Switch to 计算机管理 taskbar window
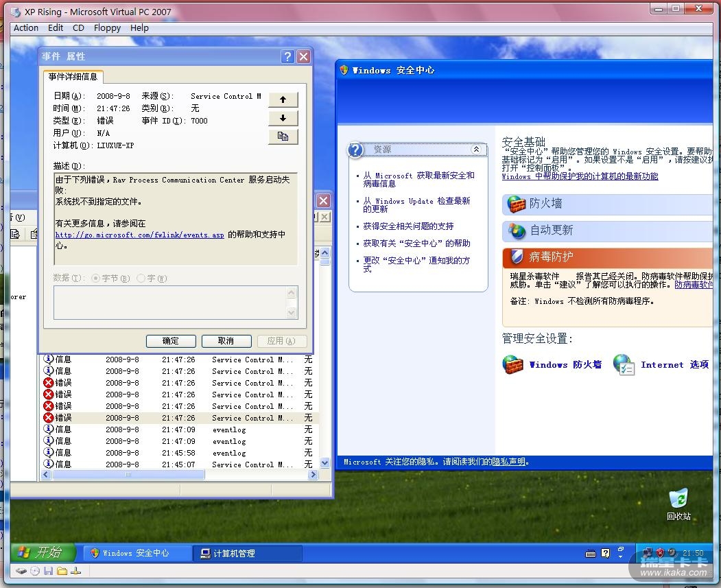This screenshot has width=721, height=588. pyautogui.click(x=248, y=553)
